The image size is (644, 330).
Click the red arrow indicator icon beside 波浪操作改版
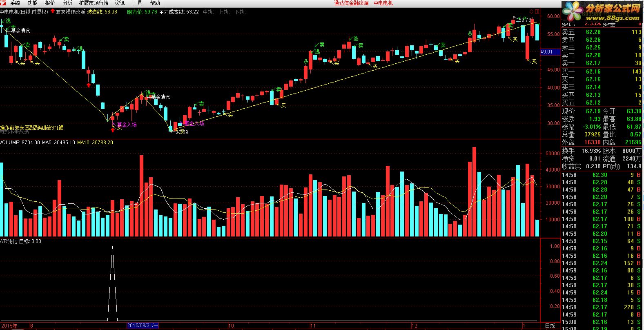(x=53, y=12)
